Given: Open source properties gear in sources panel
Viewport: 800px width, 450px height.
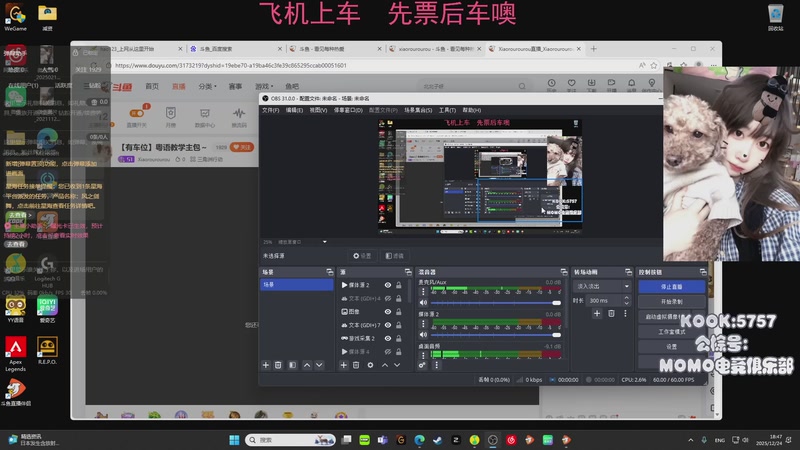Looking at the screenshot, I should (x=370, y=365).
